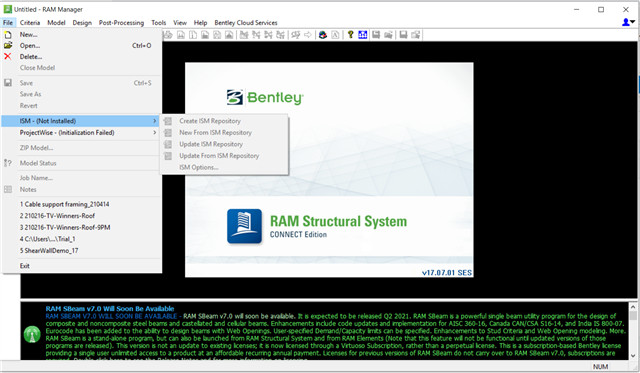
Task: Open the Design menu
Action: click(82, 22)
